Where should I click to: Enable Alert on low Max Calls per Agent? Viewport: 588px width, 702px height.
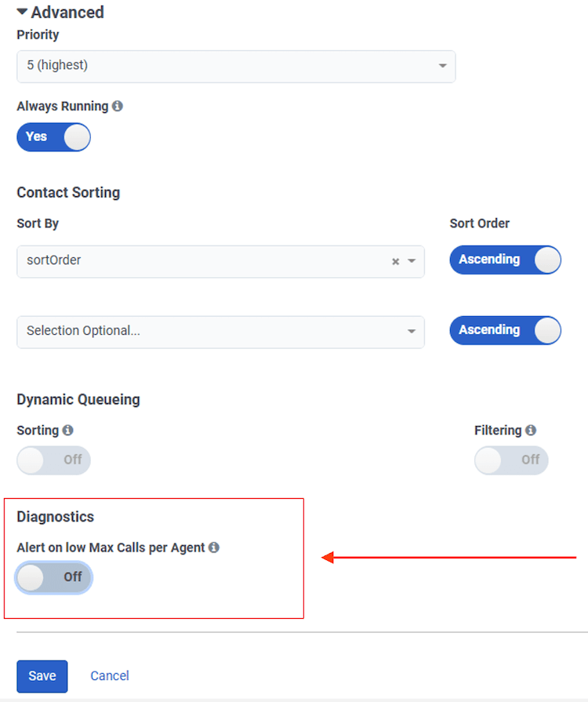point(53,577)
